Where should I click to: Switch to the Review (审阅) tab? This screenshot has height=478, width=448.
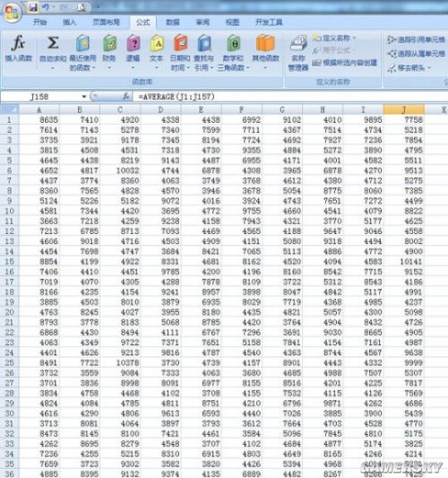click(202, 22)
